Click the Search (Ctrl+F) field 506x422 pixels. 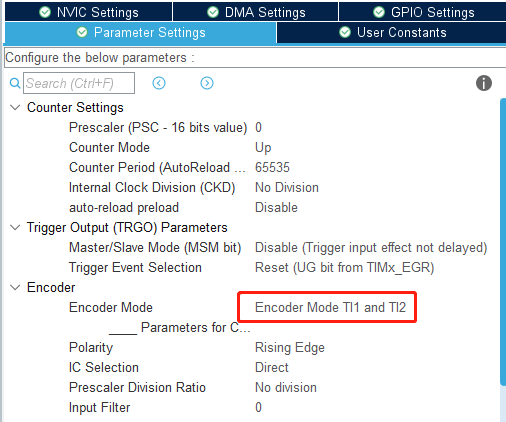(x=79, y=83)
